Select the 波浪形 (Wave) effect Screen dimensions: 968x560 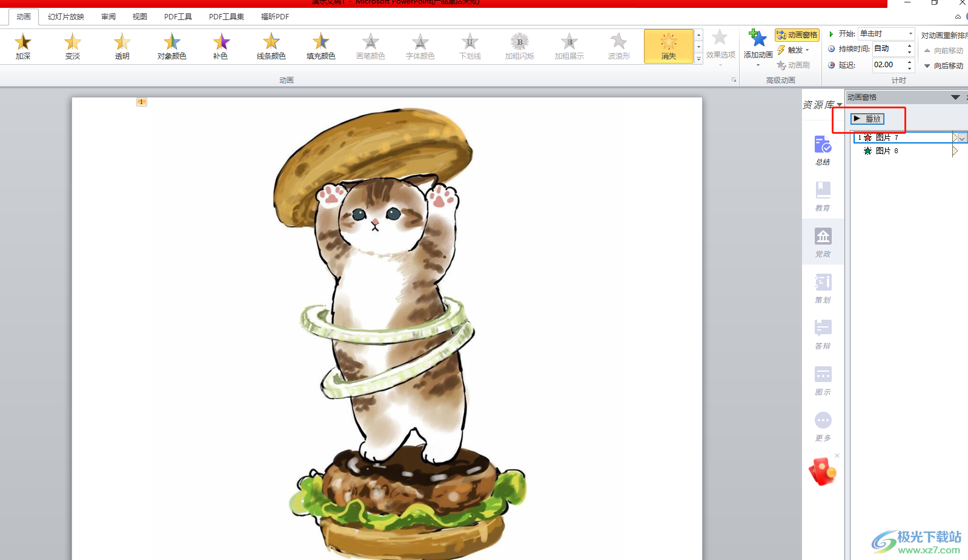click(619, 47)
